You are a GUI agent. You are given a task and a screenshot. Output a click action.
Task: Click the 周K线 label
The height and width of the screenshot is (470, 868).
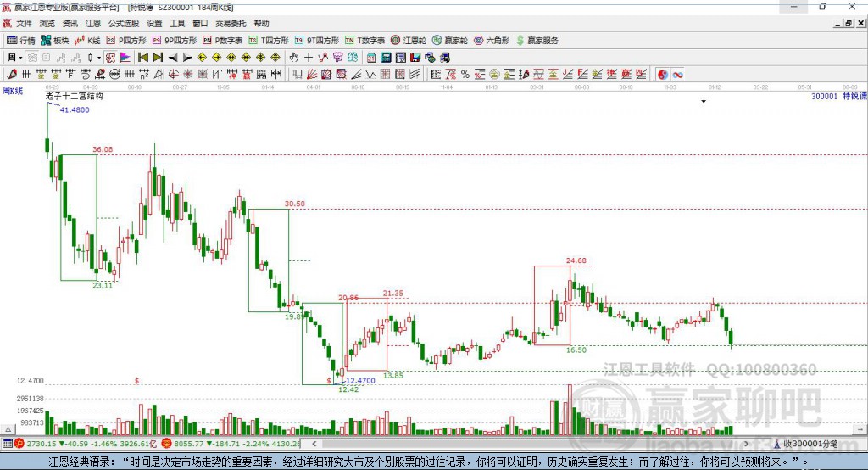pos(13,91)
